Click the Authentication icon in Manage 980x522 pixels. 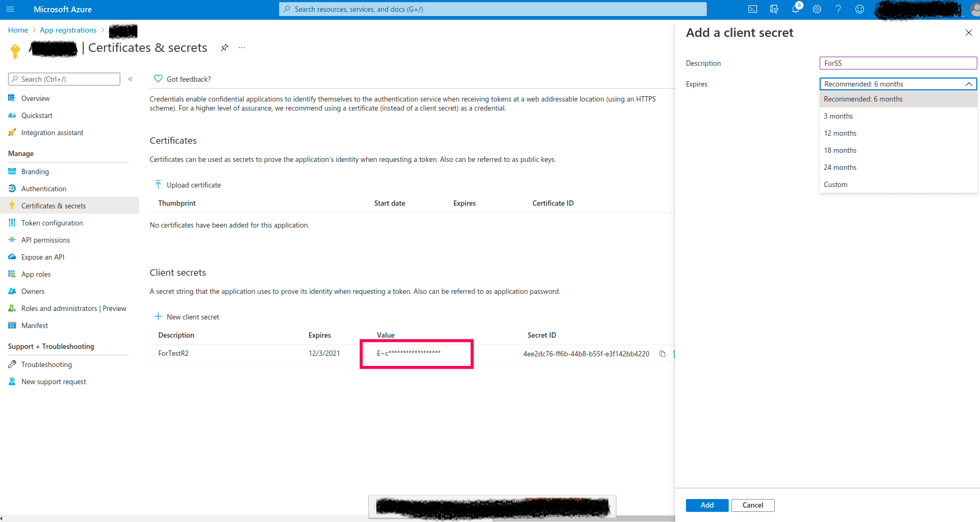pyautogui.click(x=12, y=189)
